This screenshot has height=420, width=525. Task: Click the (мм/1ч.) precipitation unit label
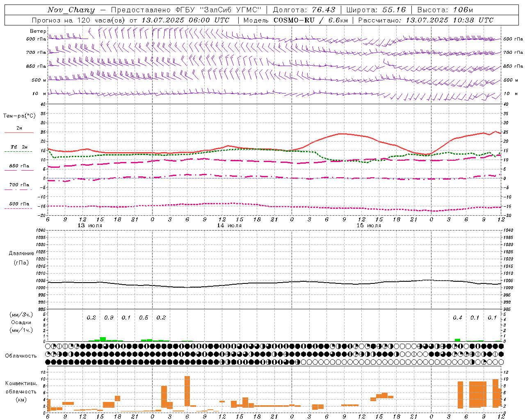click(21, 330)
